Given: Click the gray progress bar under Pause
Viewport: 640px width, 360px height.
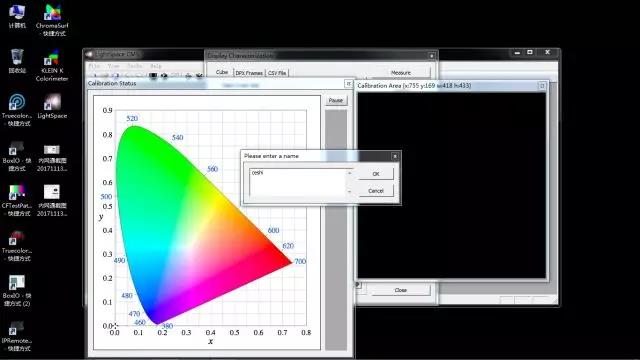Looking at the screenshot, I should [336, 230].
